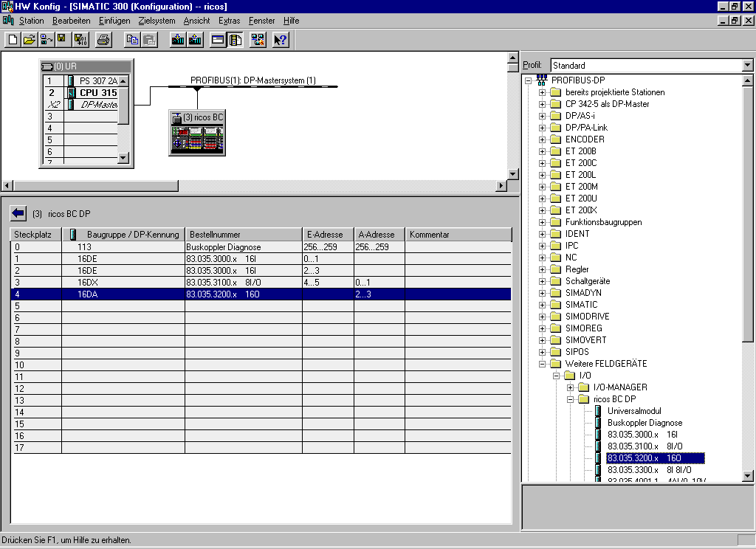Expand the Funktionsbaugruppen tree node
756x549 pixels.
[542, 222]
